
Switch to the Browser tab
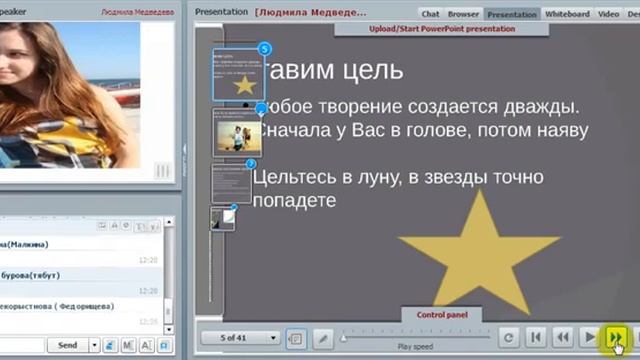click(x=463, y=14)
